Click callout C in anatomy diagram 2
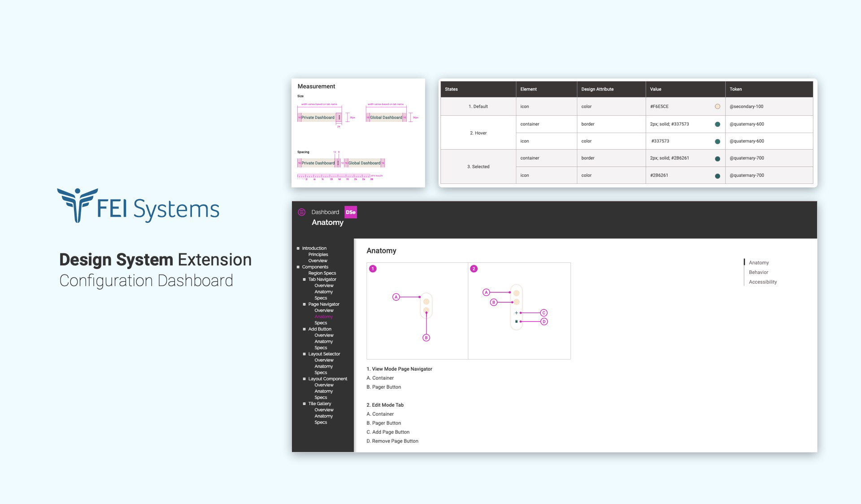861x504 pixels. (x=544, y=313)
